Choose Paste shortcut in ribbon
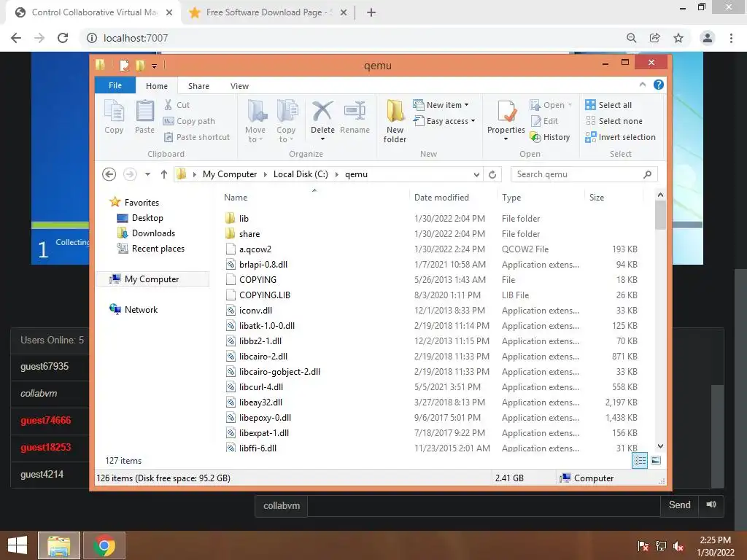The height and width of the screenshot is (560, 747). pos(197,137)
